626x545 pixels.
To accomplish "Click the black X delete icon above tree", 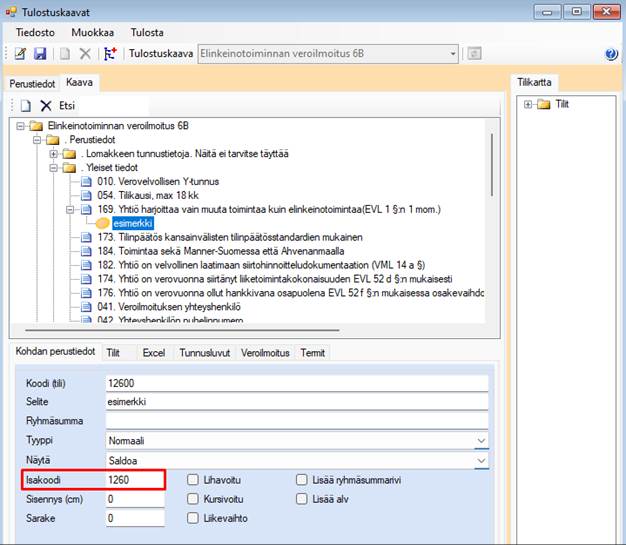I will coord(45,105).
